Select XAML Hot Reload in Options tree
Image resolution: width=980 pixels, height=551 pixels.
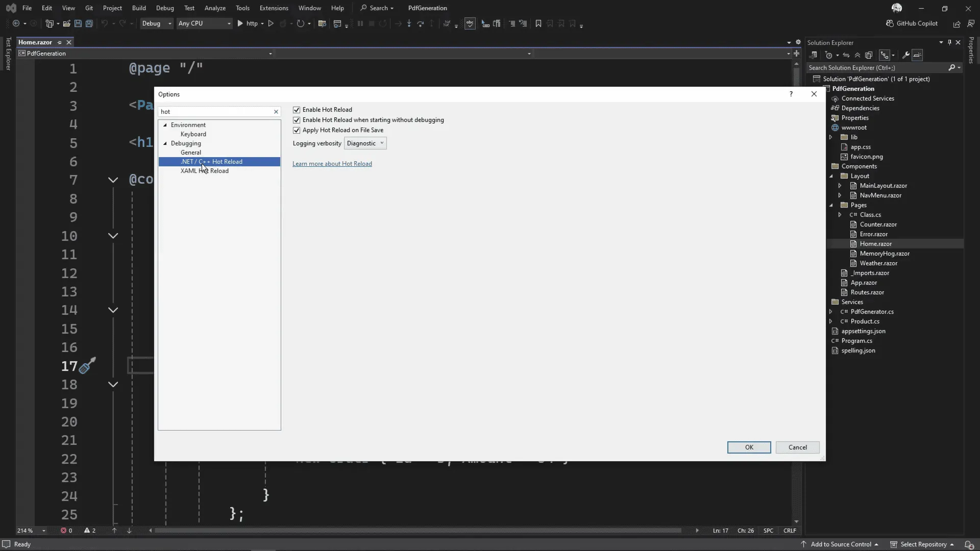(205, 171)
